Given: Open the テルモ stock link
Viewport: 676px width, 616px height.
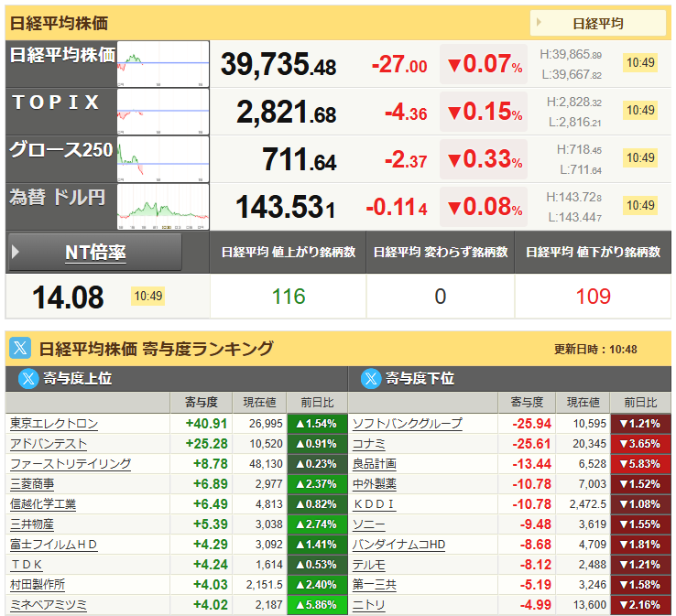Looking at the screenshot, I should coord(368,565).
